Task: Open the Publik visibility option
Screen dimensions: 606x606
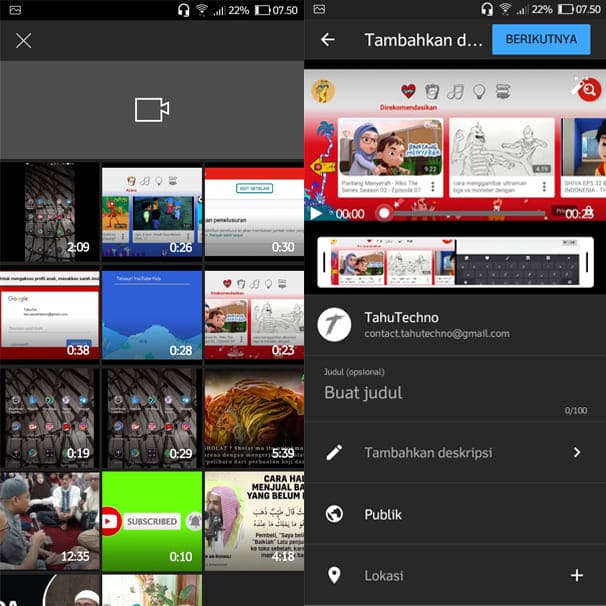Action: click(383, 514)
